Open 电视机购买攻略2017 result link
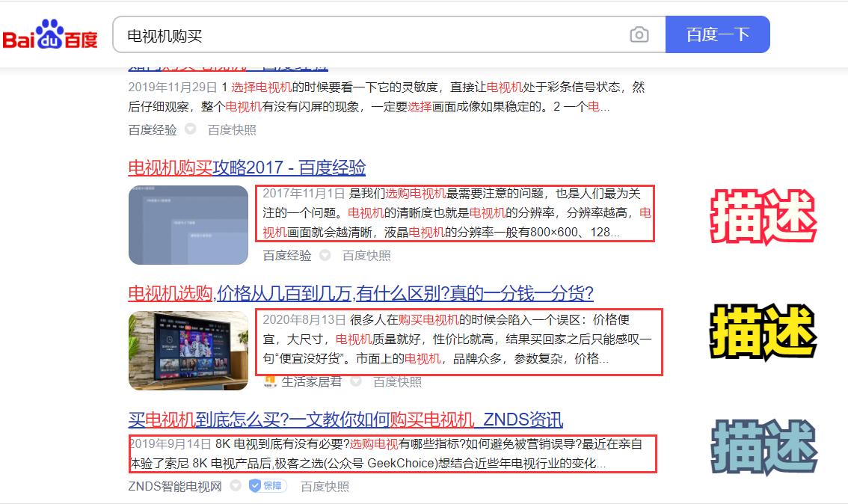848x504 pixels. (x=248, y=168)
